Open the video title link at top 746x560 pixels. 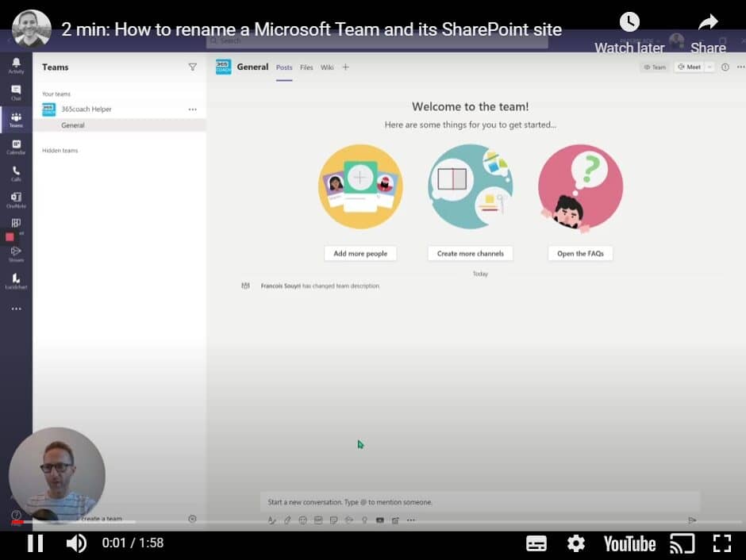312,29
